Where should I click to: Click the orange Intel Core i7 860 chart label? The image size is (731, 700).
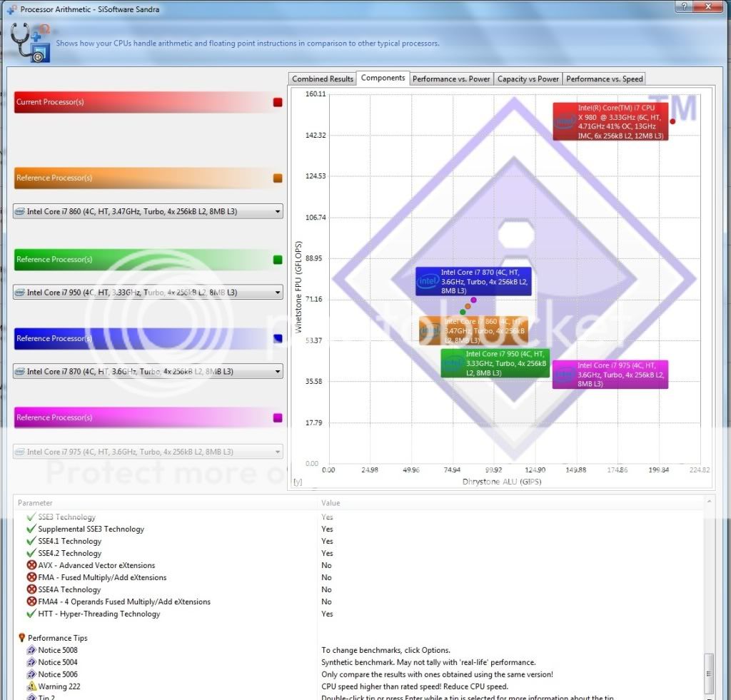click(x=473, y=330)
